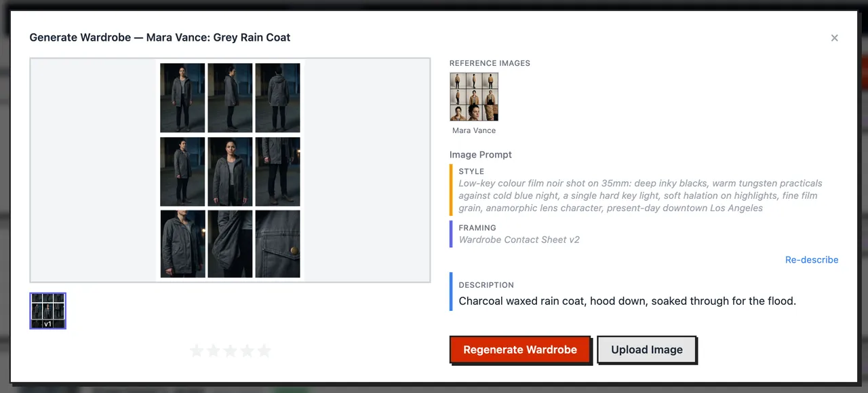Rate the wardrobe four stars

pos(248,350)
